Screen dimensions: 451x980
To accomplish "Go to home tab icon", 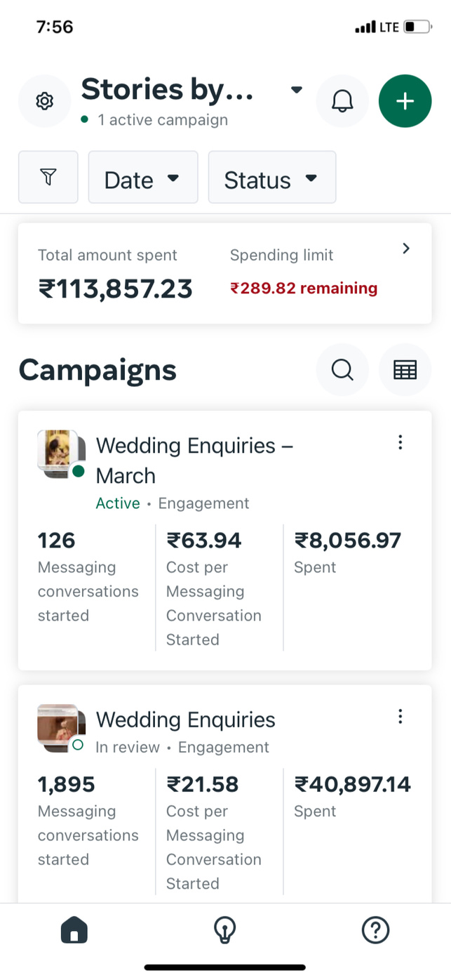I will tap(74, 930).
